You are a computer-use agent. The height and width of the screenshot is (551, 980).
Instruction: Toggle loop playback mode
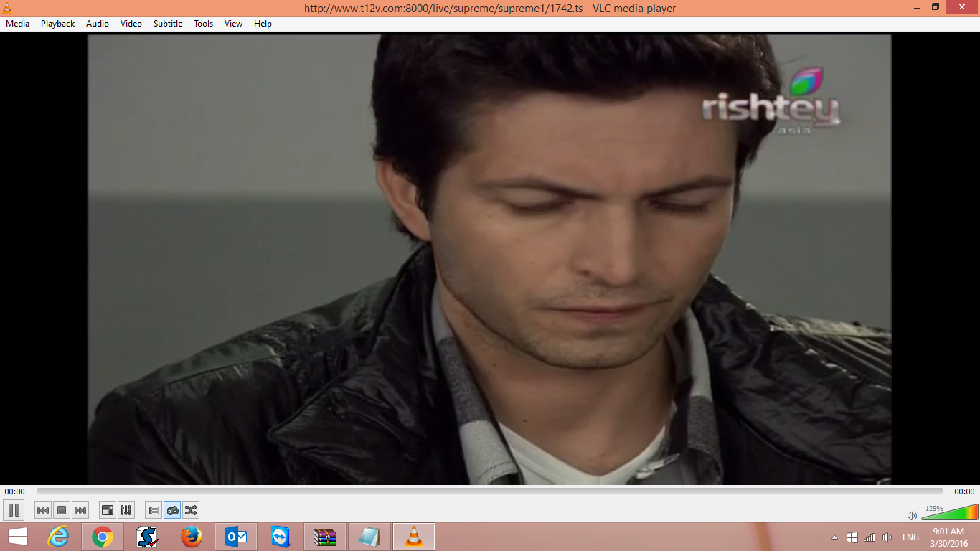click(x=172, y=509)
